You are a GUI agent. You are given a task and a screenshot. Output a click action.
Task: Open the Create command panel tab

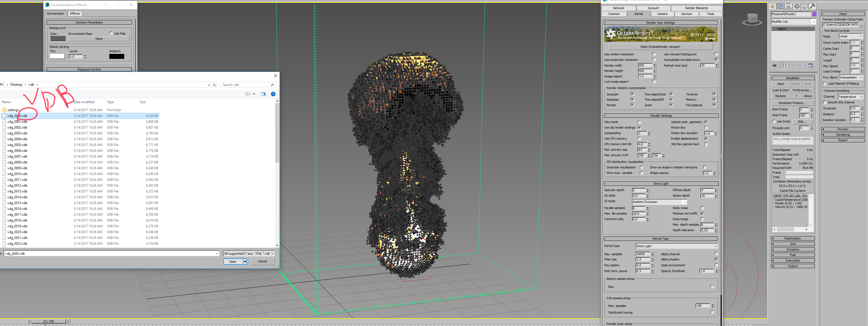click(772, 6)
